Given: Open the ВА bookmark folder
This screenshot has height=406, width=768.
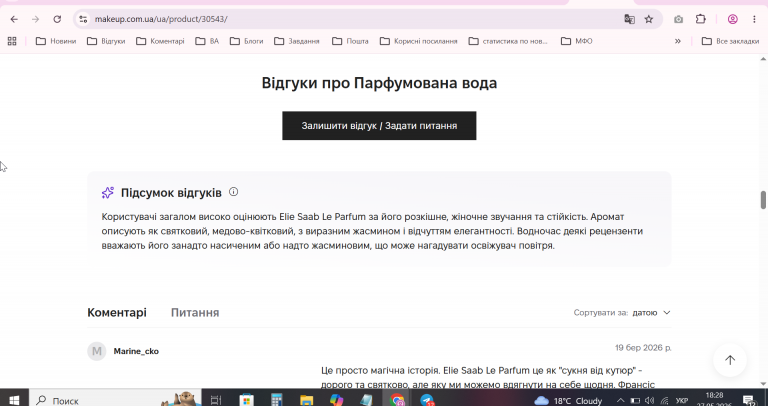Looking at the screenshot, I should click(207, 41).
